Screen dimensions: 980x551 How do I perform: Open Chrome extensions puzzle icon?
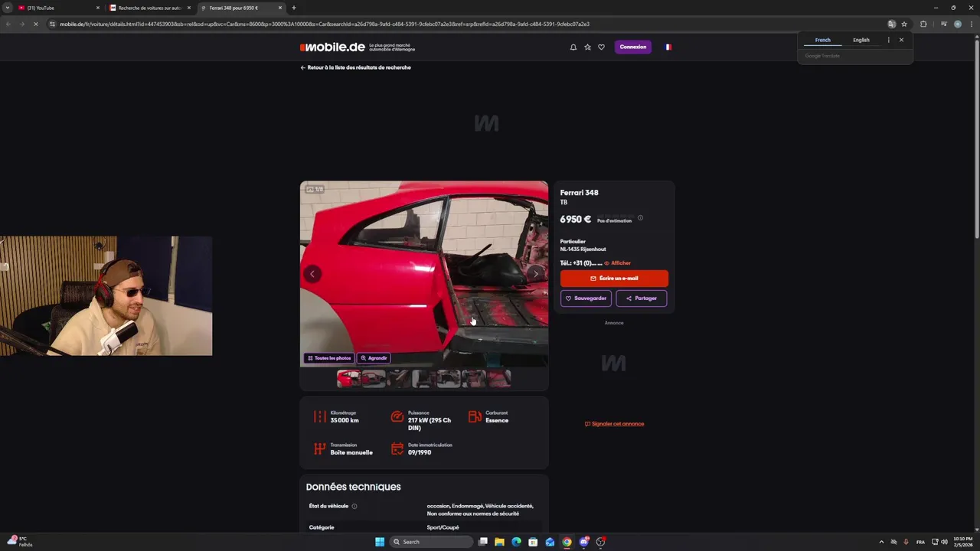923,24
